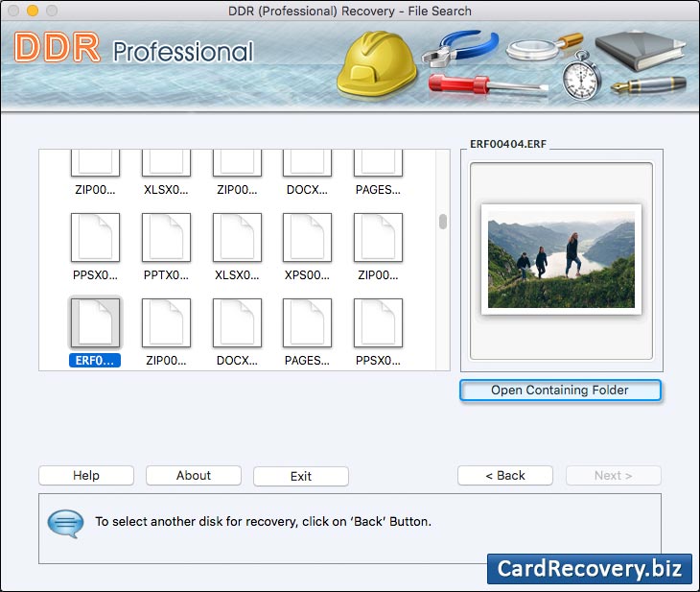Select the PAGES... file in the ERF0... row
700x592 pixels.
(307, 323)
